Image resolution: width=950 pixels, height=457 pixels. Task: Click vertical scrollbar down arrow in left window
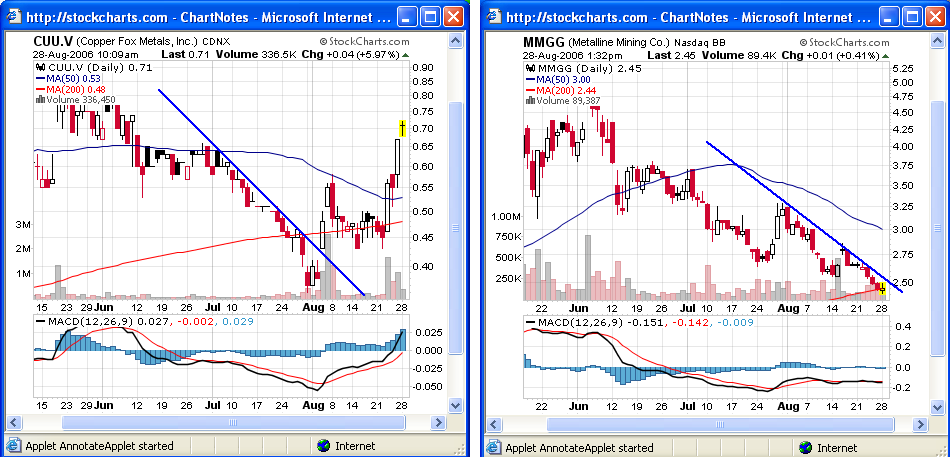click(x=455, y=405)
